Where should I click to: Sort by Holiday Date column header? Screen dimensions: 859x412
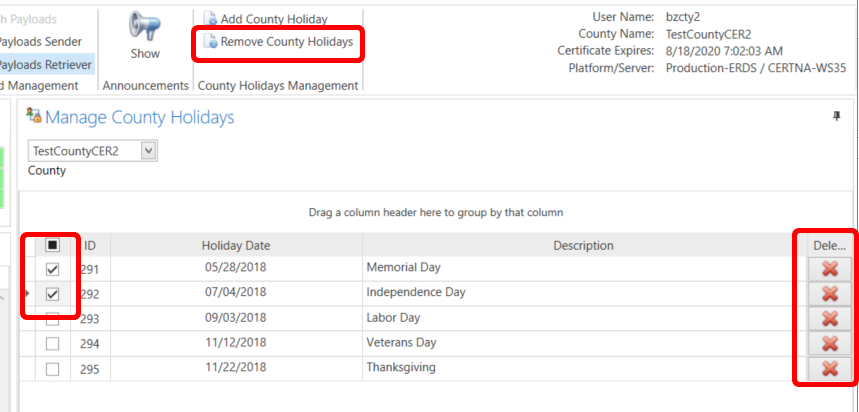click(236, 245)
